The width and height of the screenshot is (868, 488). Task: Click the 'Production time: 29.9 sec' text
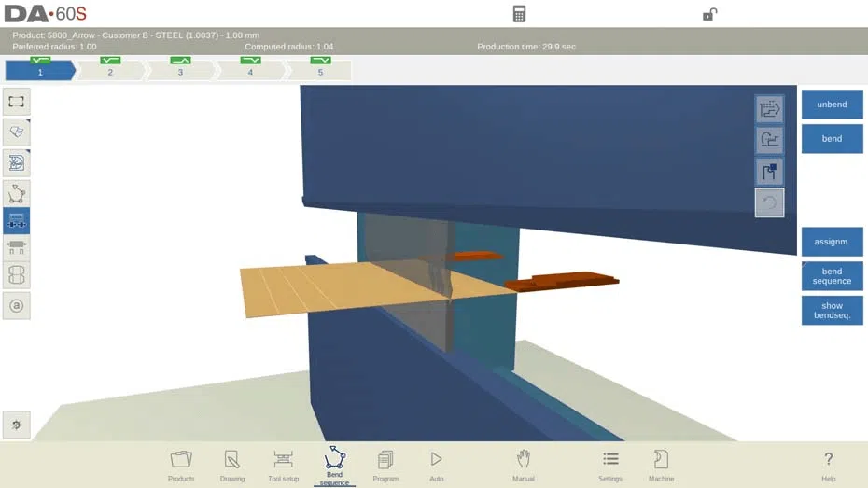(x=526, y=47)
